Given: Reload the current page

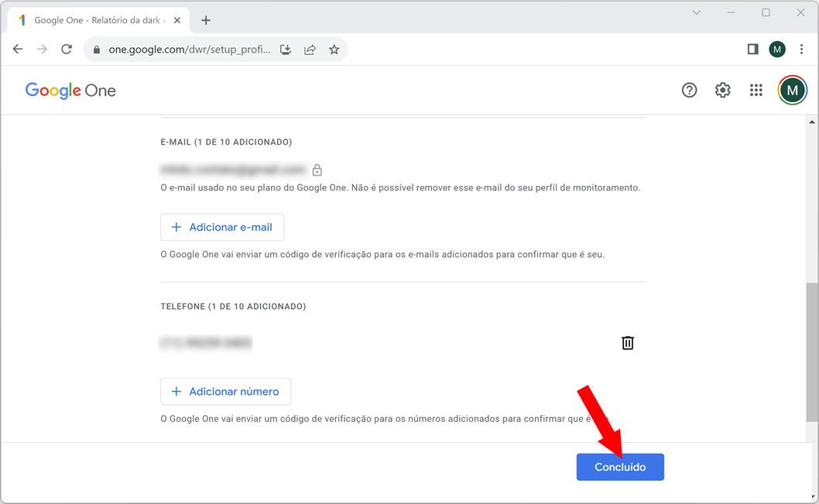Looking at the screenshot, I should [x=67, y=50].
